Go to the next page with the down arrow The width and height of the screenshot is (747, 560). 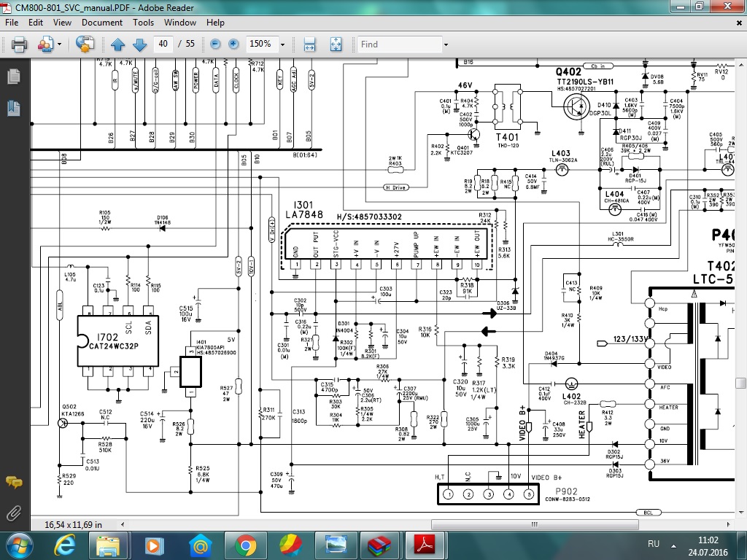click(x=139, y=44)
